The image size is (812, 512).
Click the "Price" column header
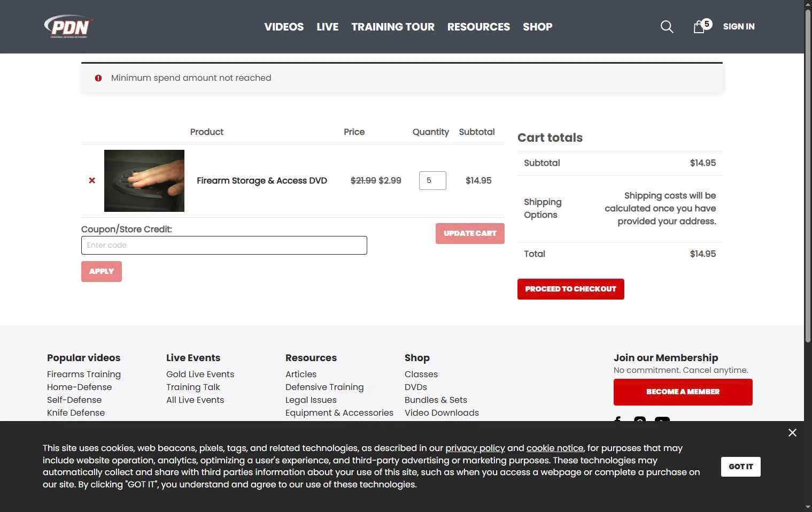coord(354,132)
